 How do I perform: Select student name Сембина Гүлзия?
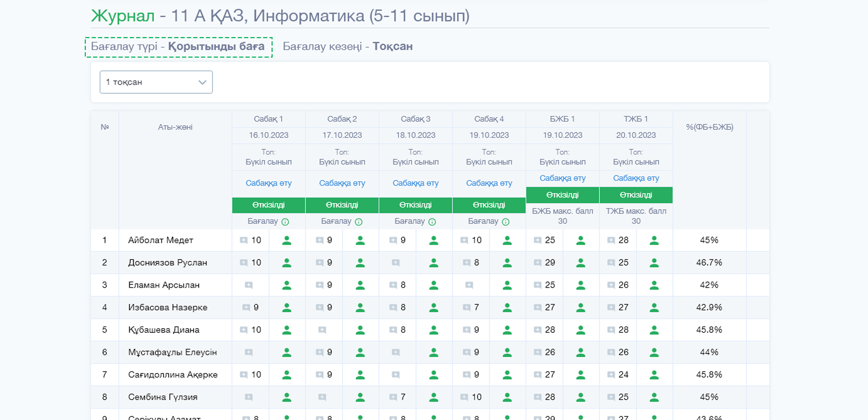point(163,397)
